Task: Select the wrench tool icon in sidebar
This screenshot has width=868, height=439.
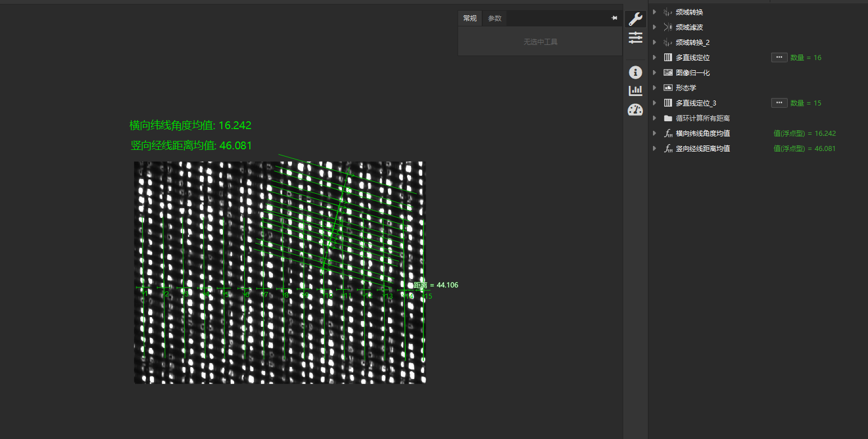Action: pos(635,19)
